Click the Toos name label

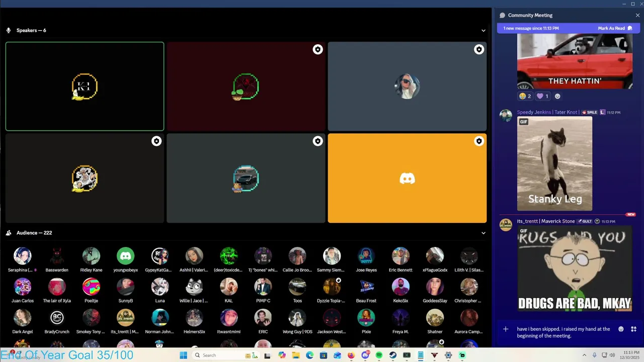tap(297, 301)
